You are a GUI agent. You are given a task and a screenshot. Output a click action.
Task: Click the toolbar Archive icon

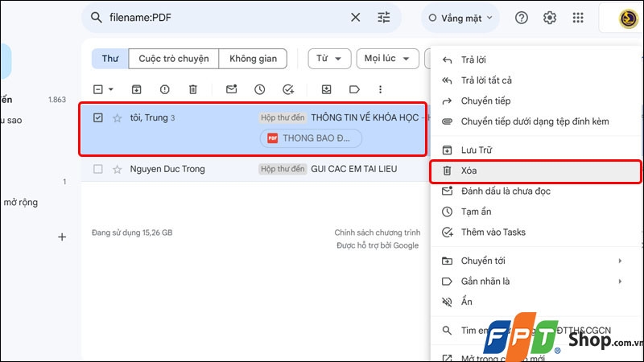click(x=136, y=89)
